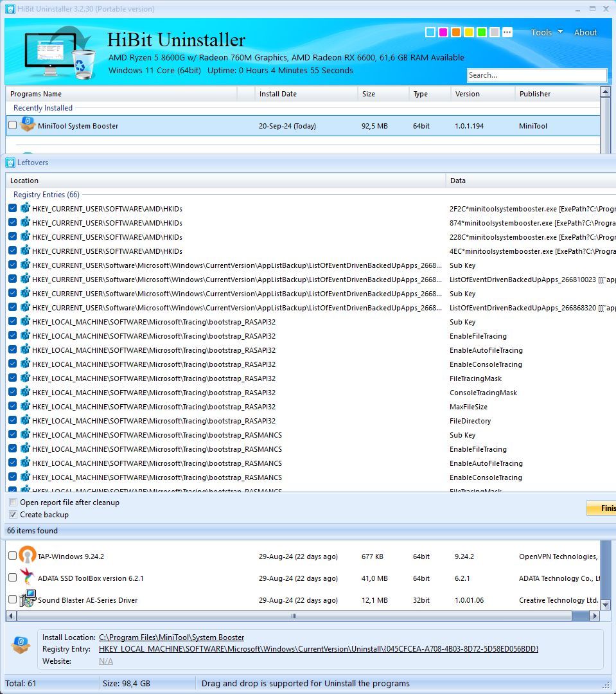Click registry icon for bootstrap_RASMANCS Sub Key row
The width and height of the screenshot is (616, 694).
(x=25, y=434)
